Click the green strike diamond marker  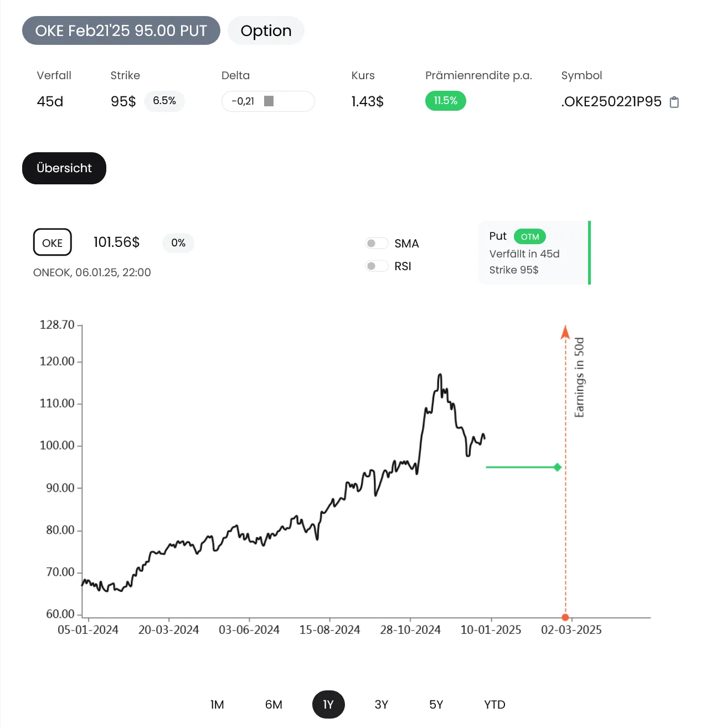(558, 467)
